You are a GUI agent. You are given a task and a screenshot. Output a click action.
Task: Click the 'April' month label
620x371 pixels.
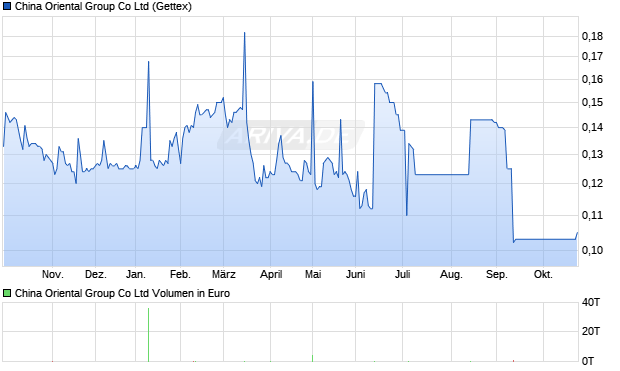coord(271,274)
